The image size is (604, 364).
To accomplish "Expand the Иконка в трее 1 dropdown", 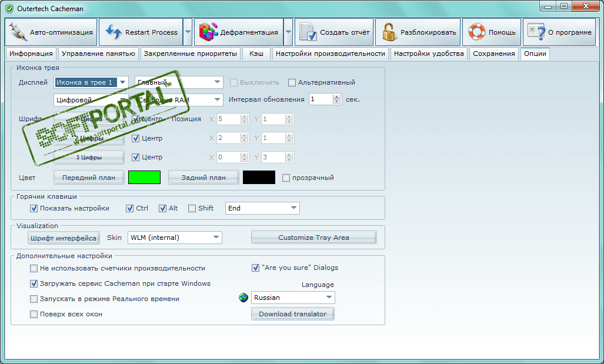I will coord(122,82).
